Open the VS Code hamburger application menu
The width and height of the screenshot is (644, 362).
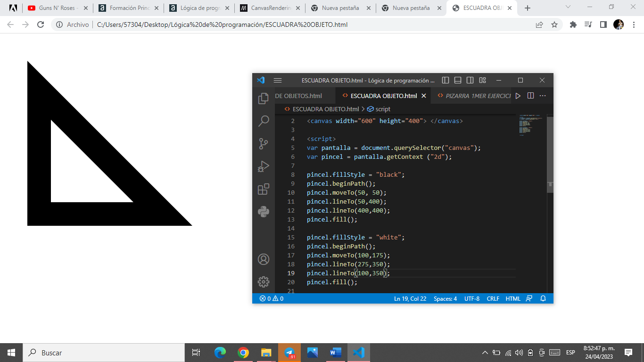[278, 80]
